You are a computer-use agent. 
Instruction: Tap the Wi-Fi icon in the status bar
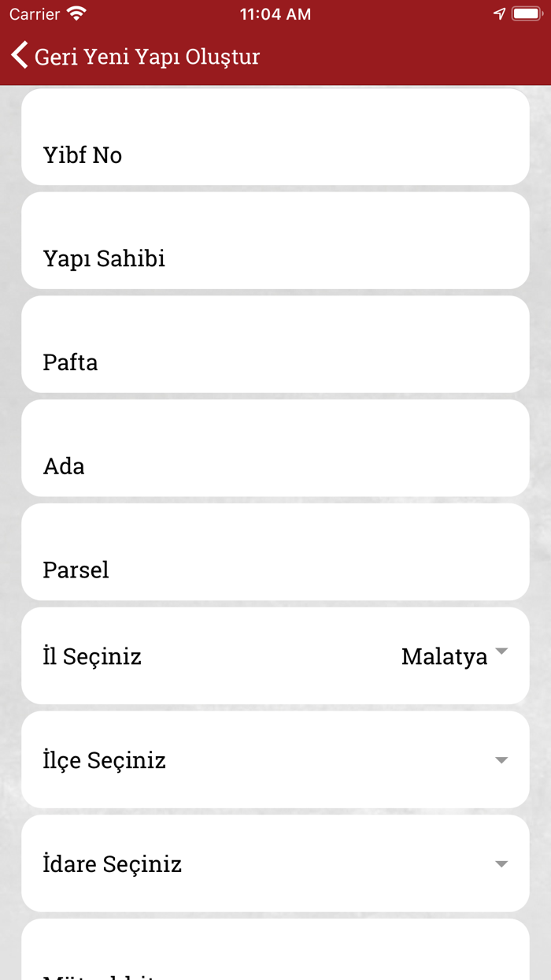coord(75,13)
